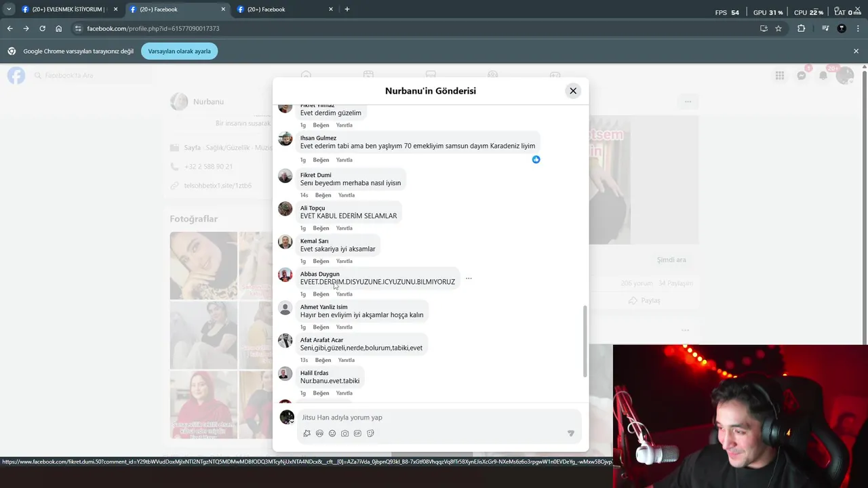This screenshot has height=488, width=868.
Task: Dismiss the default browser info bar
Action: [856, 52]
